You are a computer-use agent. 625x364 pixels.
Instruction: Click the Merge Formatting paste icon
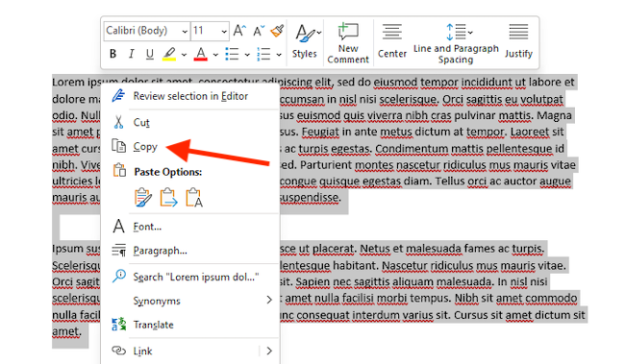click(x=168, y=198)
